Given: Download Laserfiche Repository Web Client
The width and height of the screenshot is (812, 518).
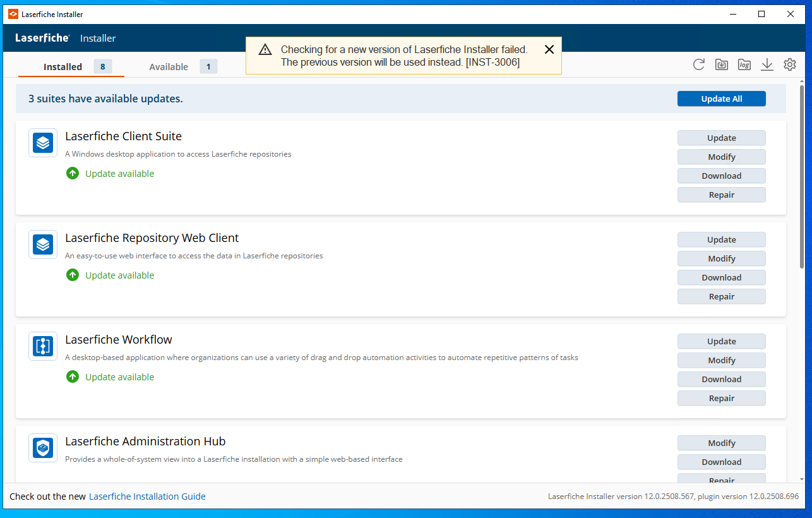Looking at the screenshot, I should point(722,277).
